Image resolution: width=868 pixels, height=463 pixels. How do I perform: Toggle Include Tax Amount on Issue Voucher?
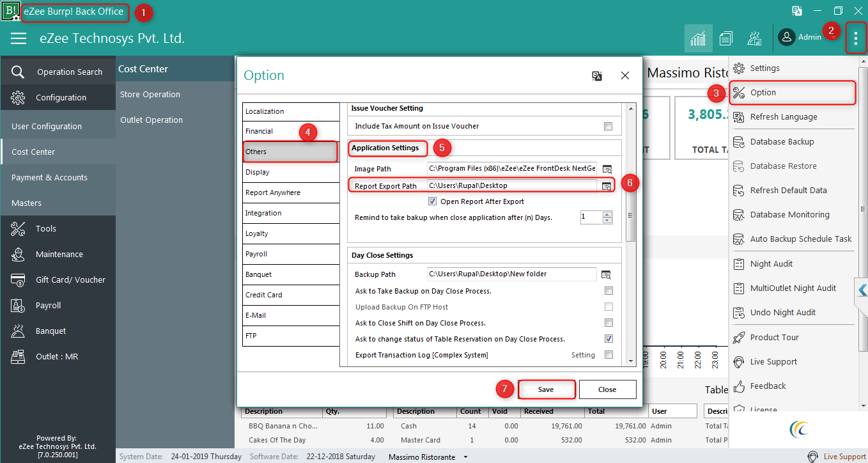(x=608, y=126)
